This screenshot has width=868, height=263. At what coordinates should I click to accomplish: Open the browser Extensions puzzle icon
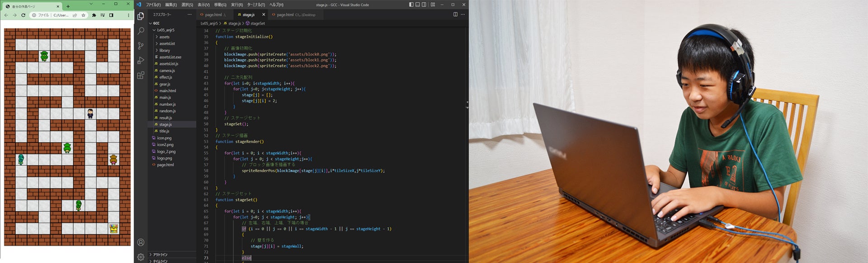[94, 15]
